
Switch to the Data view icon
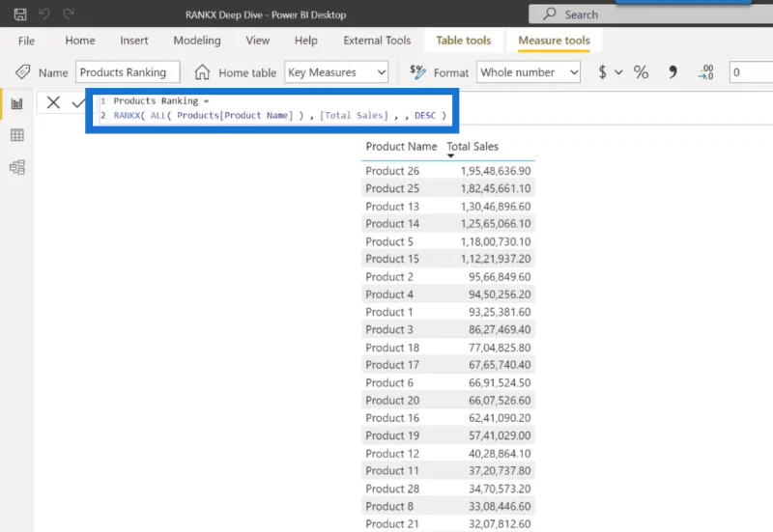tap(16, 135)
